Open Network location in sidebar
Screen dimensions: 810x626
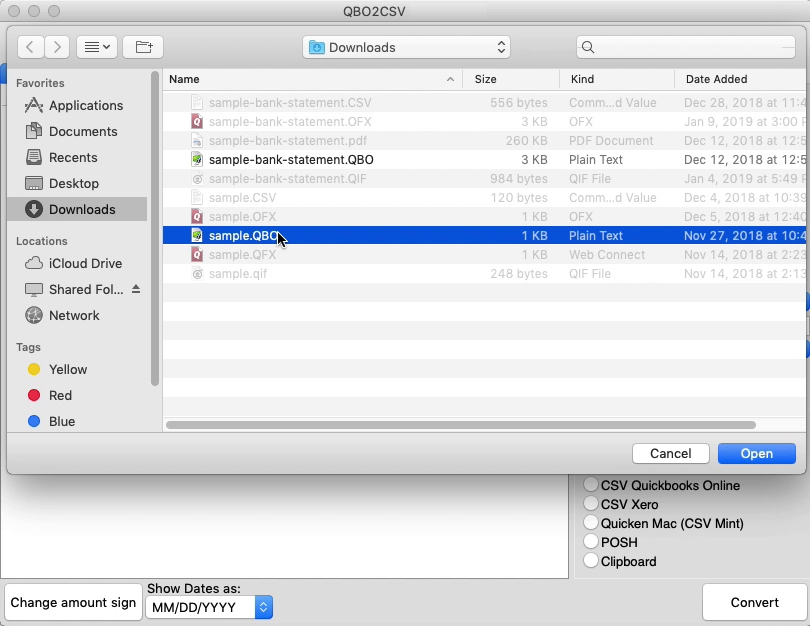[77, 316]
